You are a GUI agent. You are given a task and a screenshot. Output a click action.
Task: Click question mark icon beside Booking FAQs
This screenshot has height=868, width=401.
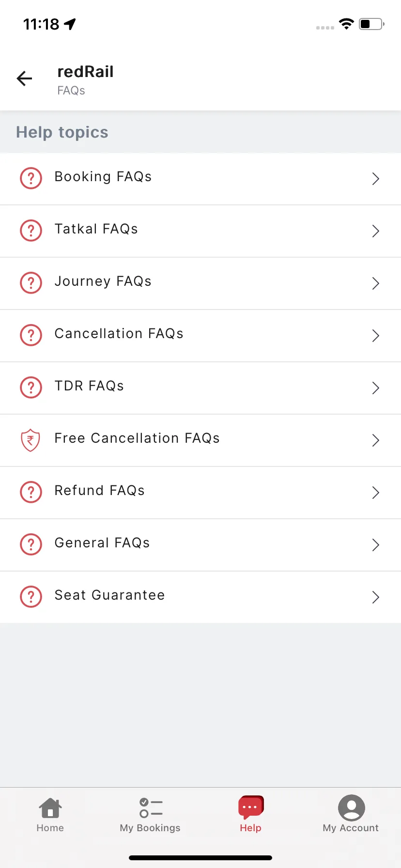[x=31, y=178]
